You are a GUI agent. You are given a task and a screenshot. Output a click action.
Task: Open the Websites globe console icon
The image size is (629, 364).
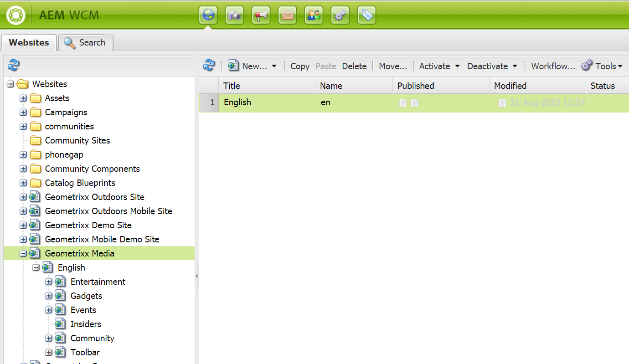208,15
